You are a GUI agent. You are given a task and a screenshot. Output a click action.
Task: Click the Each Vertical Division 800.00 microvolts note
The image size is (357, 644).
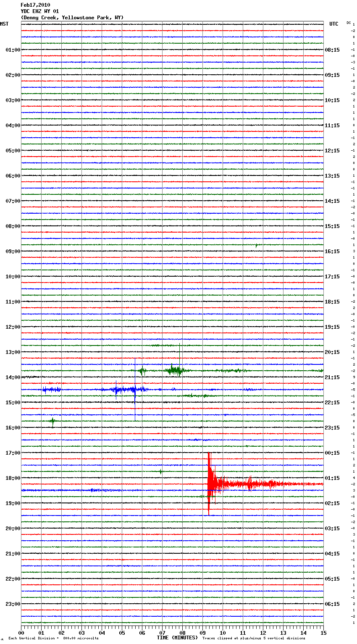click(53, 639)
